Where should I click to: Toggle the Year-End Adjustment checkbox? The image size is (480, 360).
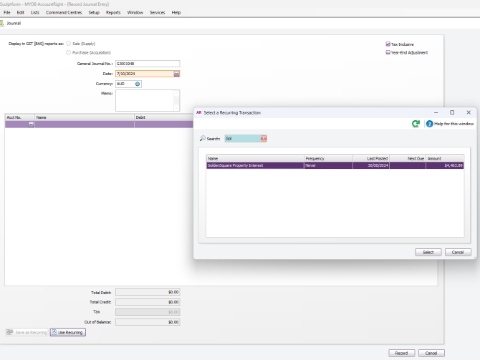coord(388,52)
